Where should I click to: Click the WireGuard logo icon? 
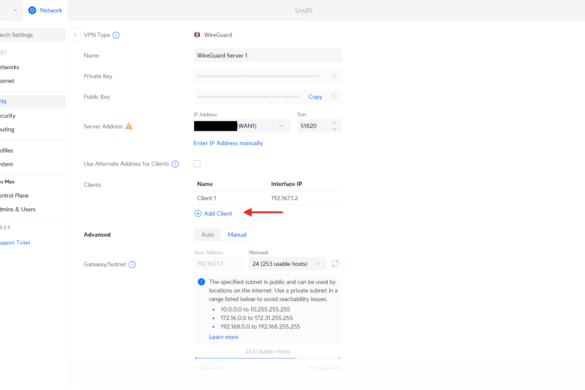[x=197, y=35]
